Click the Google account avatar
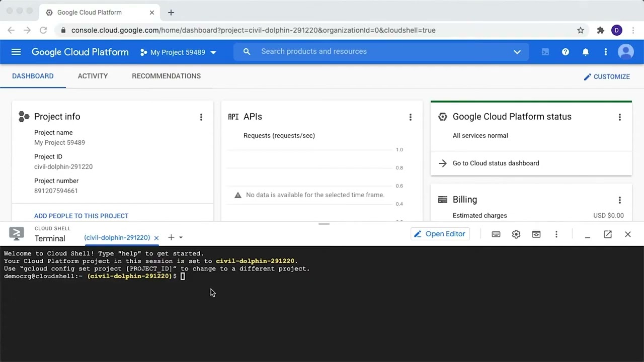 pos(626,52)
